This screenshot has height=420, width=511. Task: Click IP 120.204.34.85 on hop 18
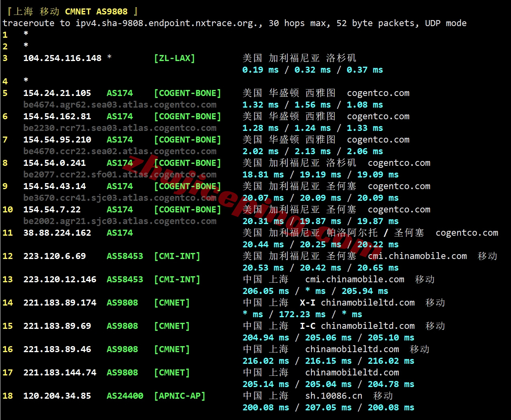[x=57, y=396]
